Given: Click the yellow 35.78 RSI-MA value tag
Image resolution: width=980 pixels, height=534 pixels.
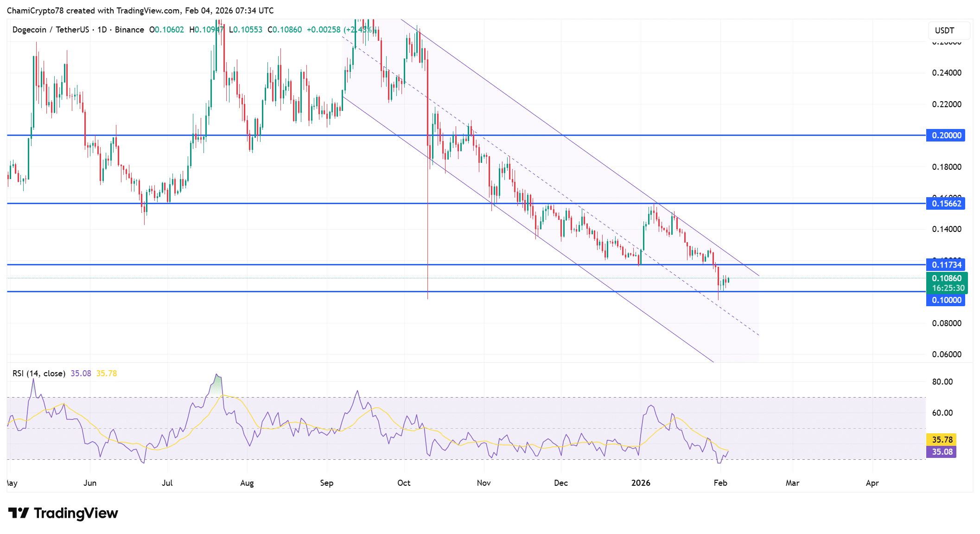Looking at the screenshot, I should coord(942,440).
